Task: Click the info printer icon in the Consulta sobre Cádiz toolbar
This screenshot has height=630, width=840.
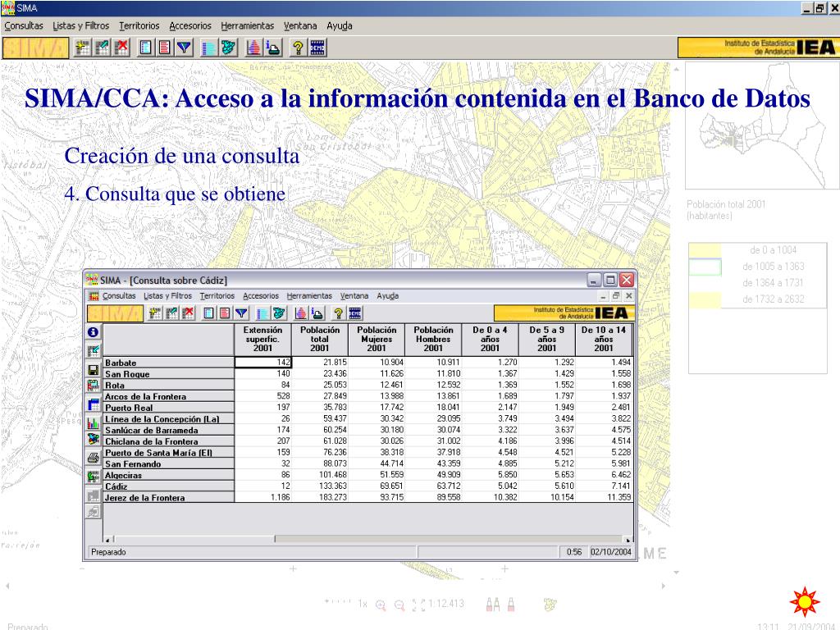Action: point(317,313)
